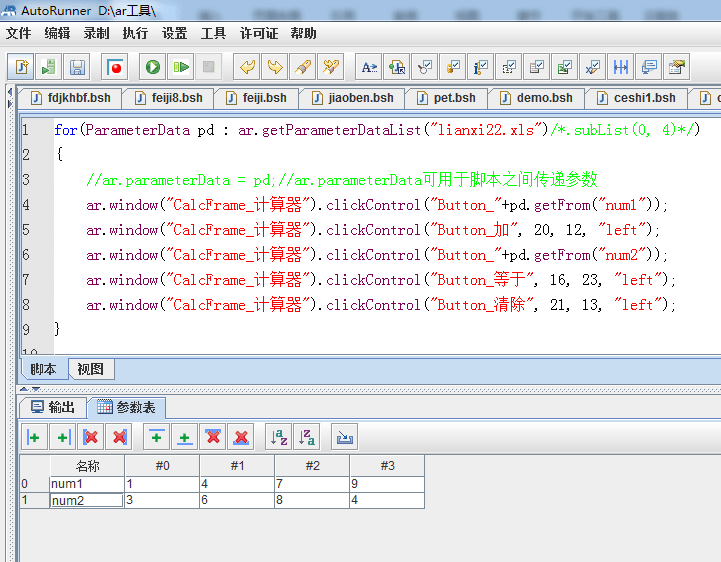Open the 许可证 menu
This screenshot has width=721, height=562.
pyautogui.click(x=259, y=33)
